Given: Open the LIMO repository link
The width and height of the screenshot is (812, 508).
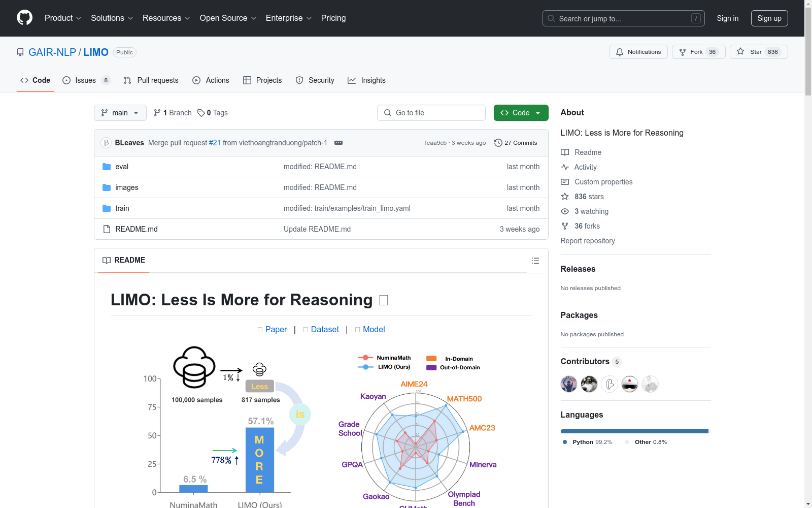Looking at the screenshot, I should coord(96,52).
